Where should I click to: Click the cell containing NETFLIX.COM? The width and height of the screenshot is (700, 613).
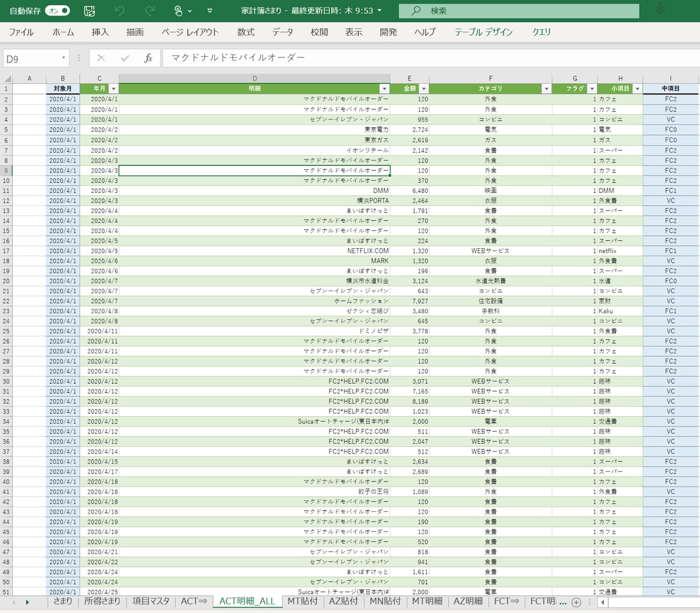(255, 251)
